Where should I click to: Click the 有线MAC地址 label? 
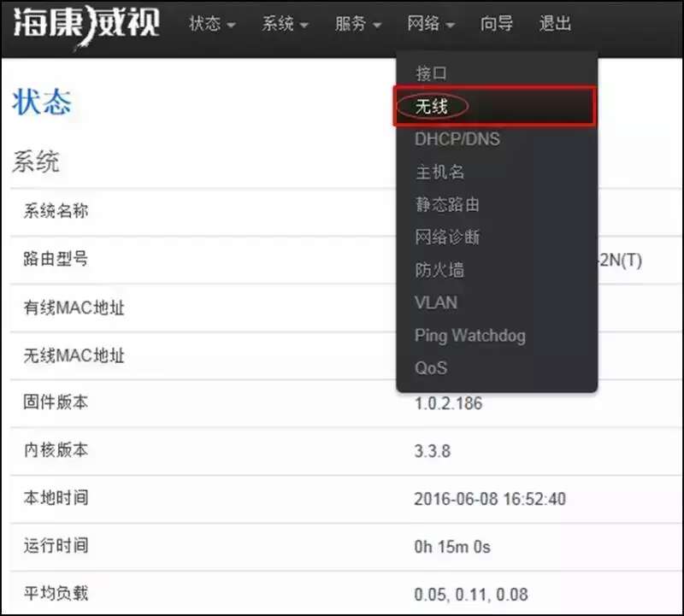(74, 308)
